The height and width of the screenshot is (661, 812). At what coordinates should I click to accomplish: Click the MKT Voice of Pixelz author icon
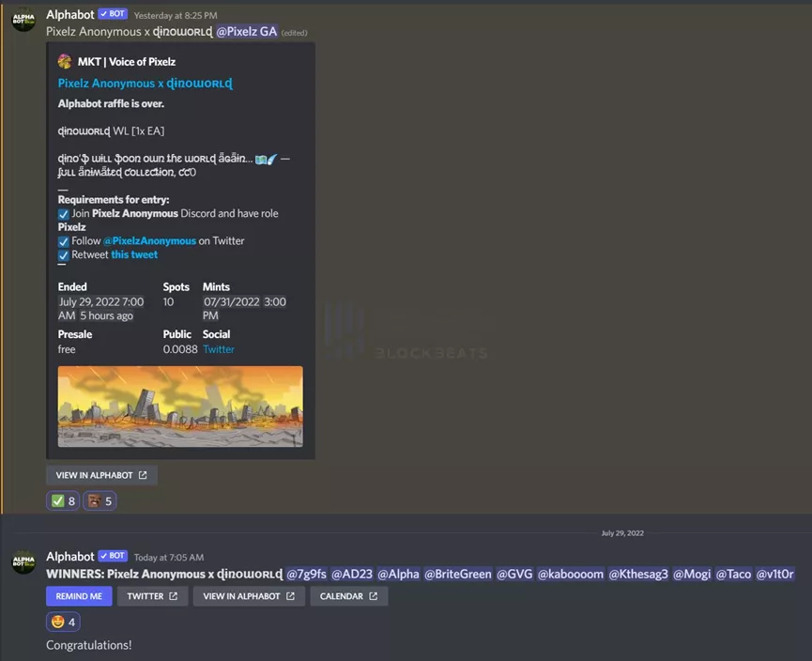(x=65, y=62)
